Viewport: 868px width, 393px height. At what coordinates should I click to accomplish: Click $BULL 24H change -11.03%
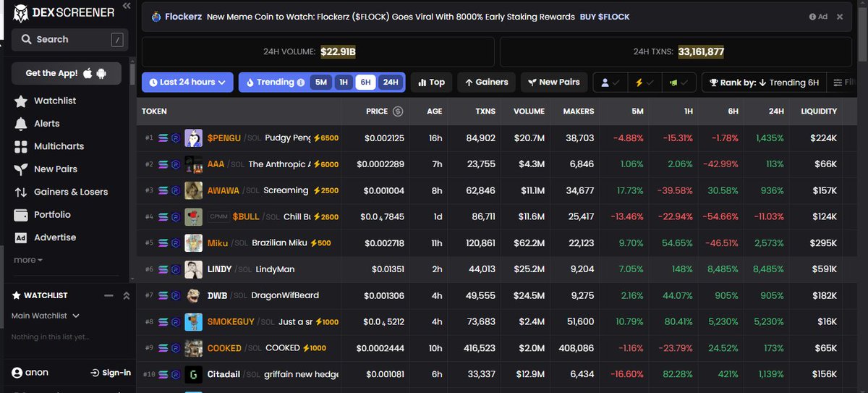[x=768, y=216]
